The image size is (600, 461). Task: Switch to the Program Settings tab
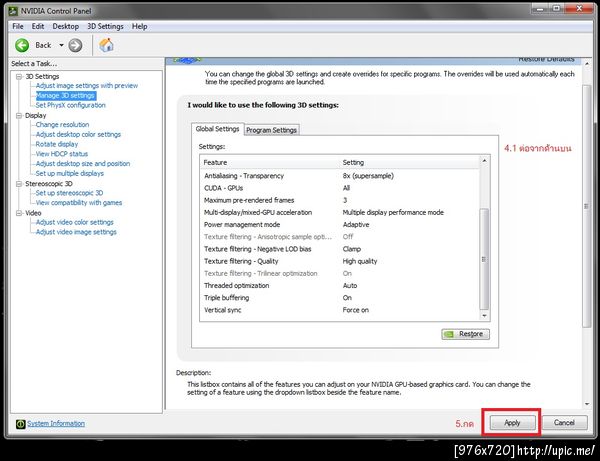[271, 130]
